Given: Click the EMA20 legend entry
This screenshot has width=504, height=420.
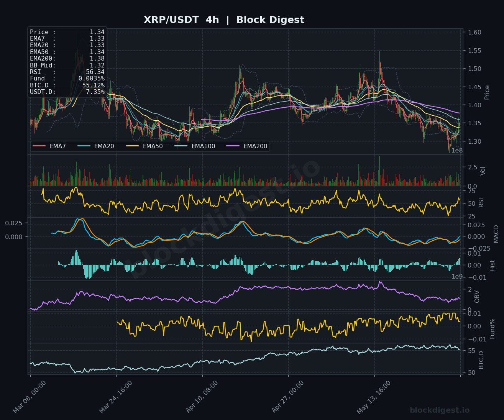Looking at the screenshot, I should click(96, 146).
